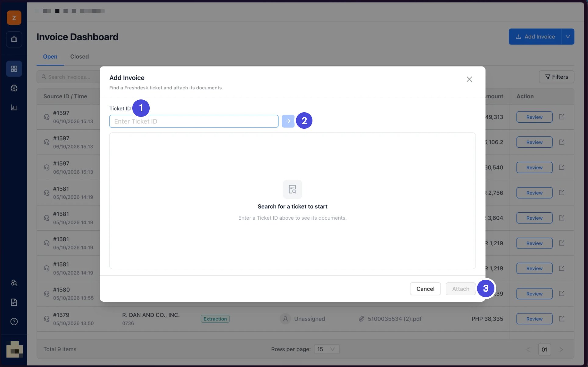Review the PHP 38,335 invoice
Viewport: 588px width, 367px height.
point(534,319)
